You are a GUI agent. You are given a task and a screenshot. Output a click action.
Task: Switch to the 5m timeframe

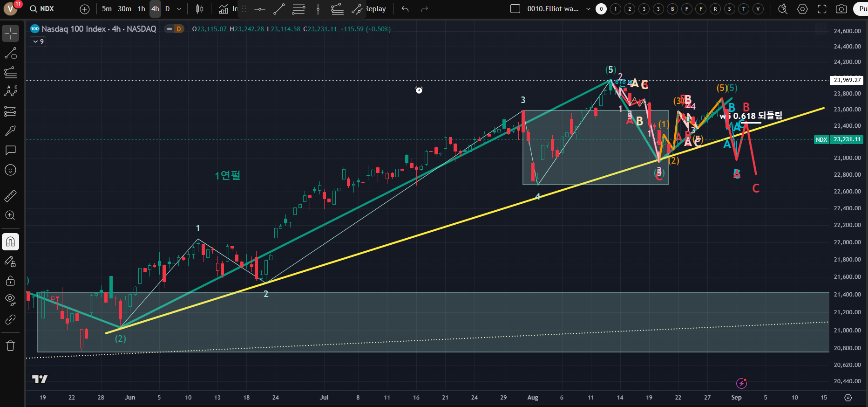107,9
